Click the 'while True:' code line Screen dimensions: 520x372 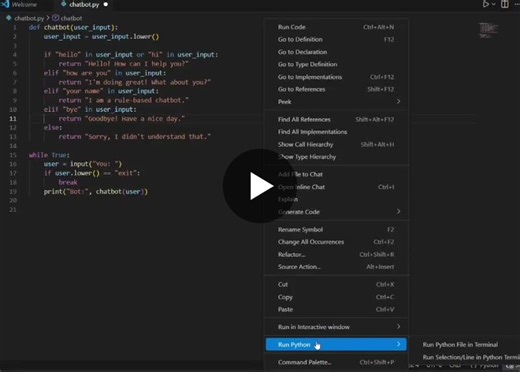pos(49,155)
